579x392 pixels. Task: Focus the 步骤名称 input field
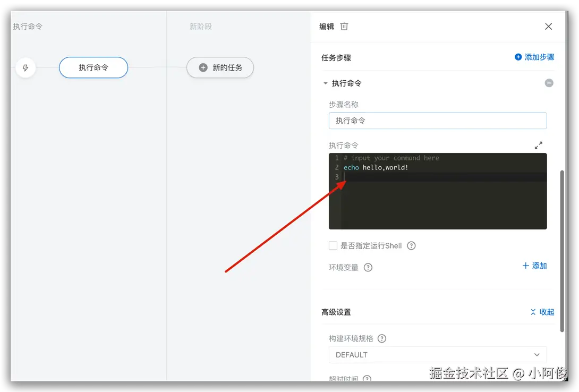coord(438,121)
